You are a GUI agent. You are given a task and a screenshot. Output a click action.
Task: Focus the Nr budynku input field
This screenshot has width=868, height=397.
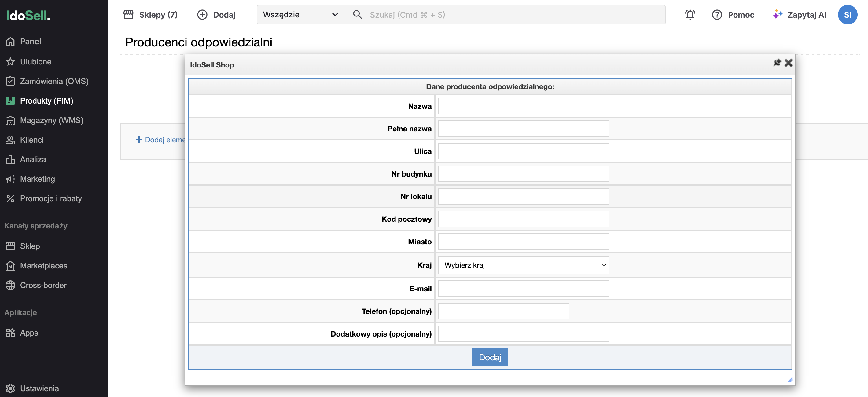pyautogui.click(x=523, y=174)
